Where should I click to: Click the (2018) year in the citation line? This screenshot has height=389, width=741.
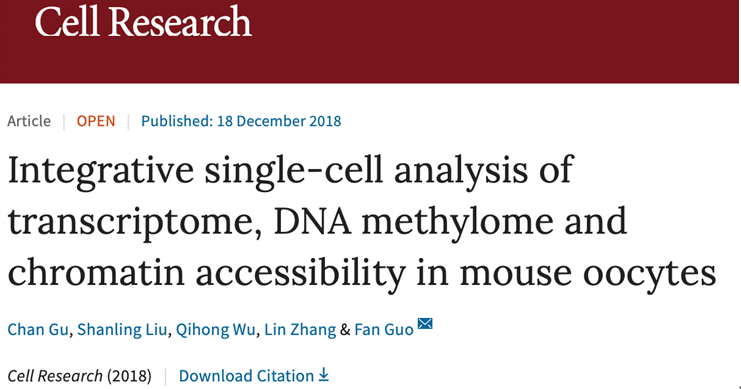tap(129, 376)
